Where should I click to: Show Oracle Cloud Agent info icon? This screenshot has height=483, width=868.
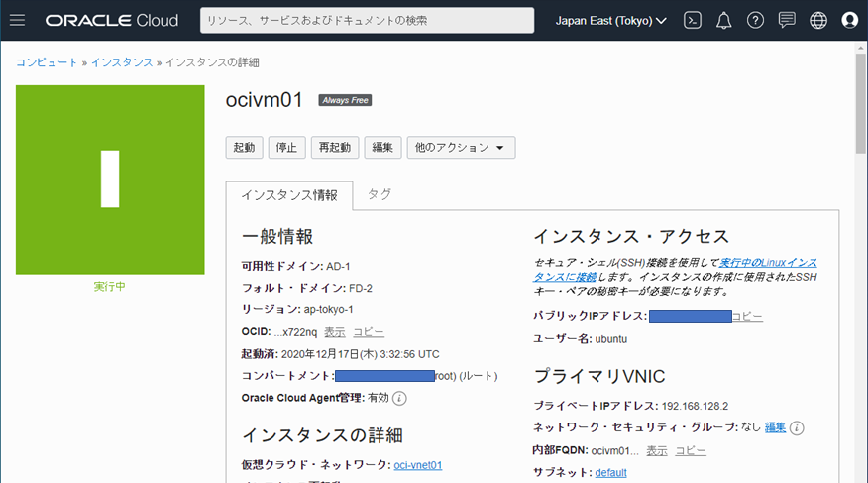pos(399,399)
